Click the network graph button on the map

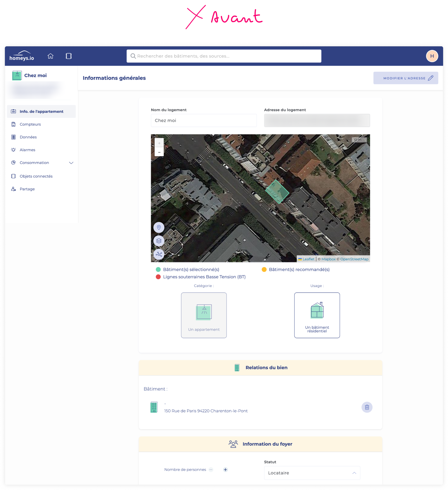click(x=159, y=254)
